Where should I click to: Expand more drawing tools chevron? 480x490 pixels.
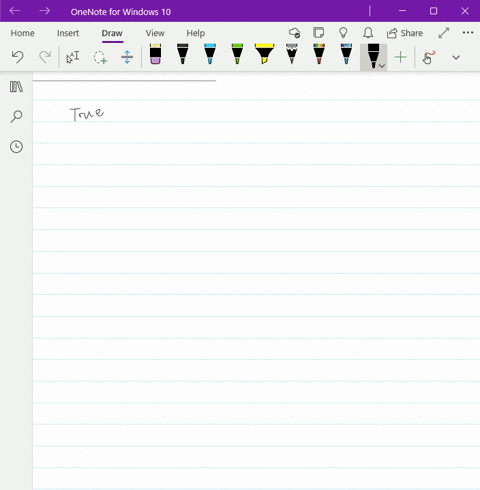[456, 57]
